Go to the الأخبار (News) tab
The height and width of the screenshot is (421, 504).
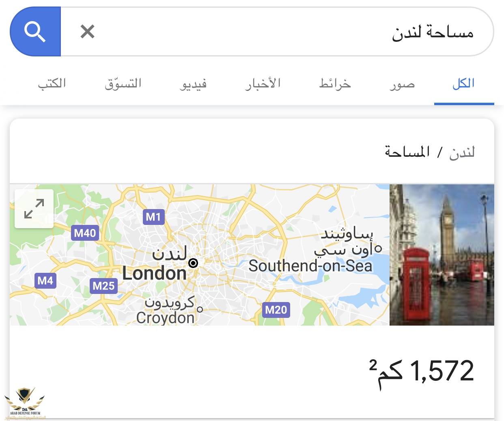[263, 84]
